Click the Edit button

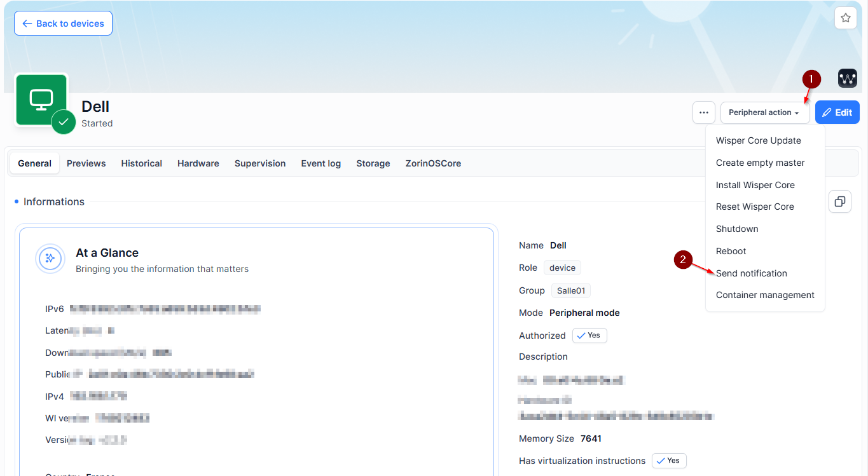pyautogui.click(x=837, y=112)
